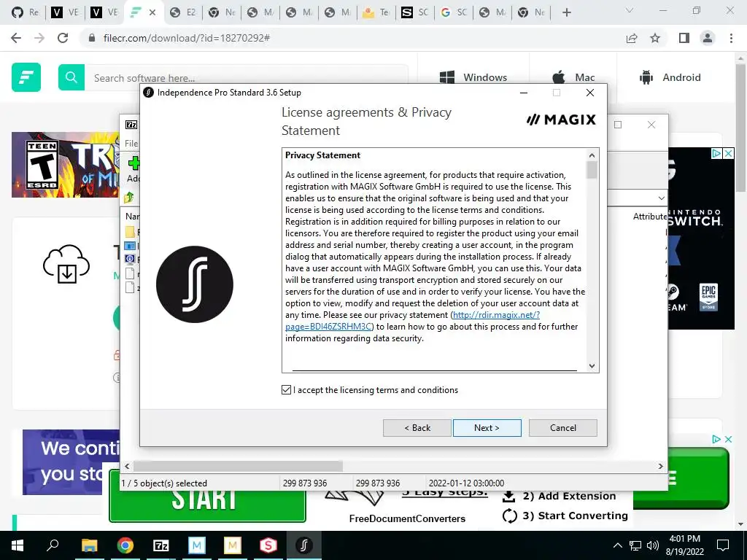Close the bottom-right green ad
The image size is (747, 560).
(x=728, y=439)
